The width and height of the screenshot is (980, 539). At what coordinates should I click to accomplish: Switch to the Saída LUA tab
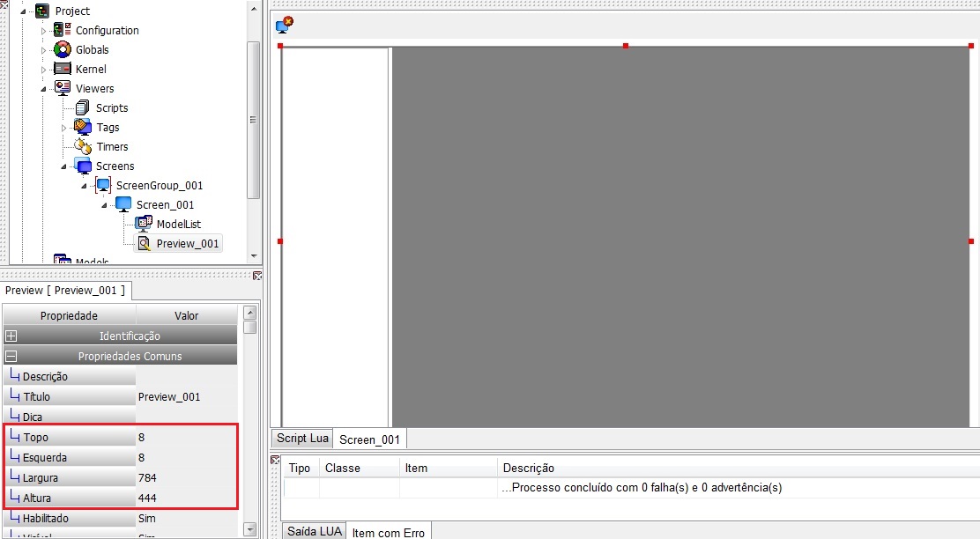314,531
